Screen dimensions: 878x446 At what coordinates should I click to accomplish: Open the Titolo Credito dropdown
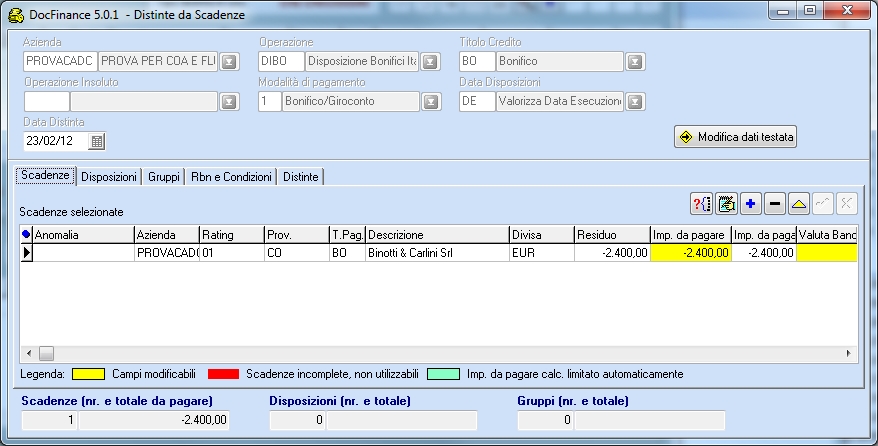click(x=635, y=62)
